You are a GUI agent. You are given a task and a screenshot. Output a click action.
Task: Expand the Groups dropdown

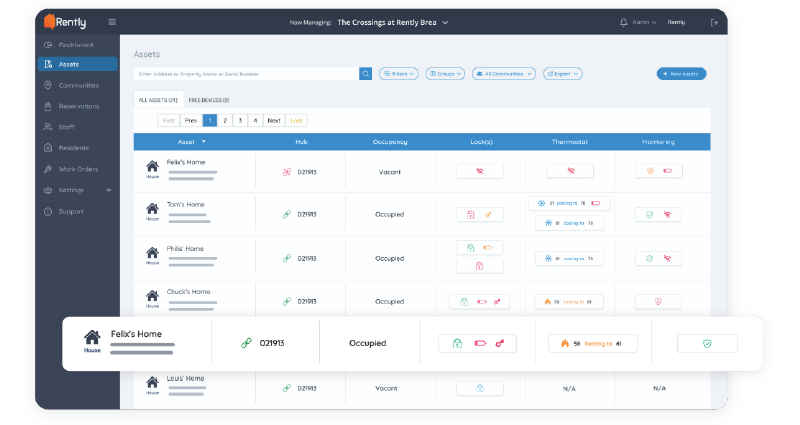pos(445,74)
